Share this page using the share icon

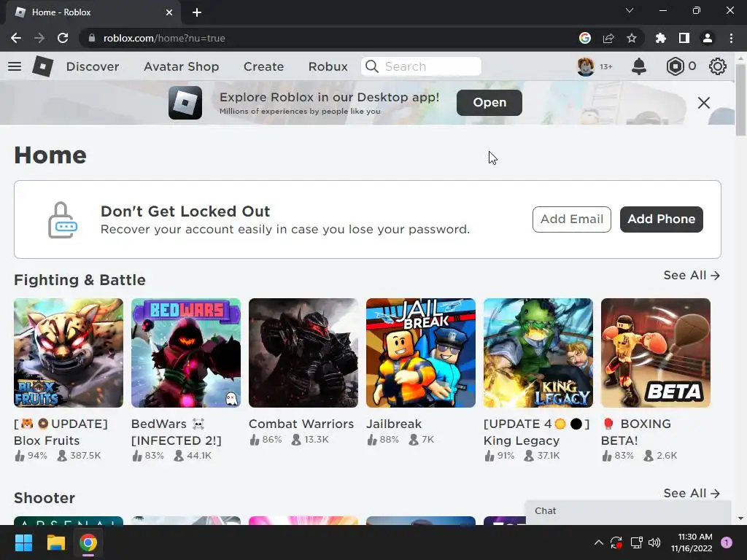pos(608,38)
